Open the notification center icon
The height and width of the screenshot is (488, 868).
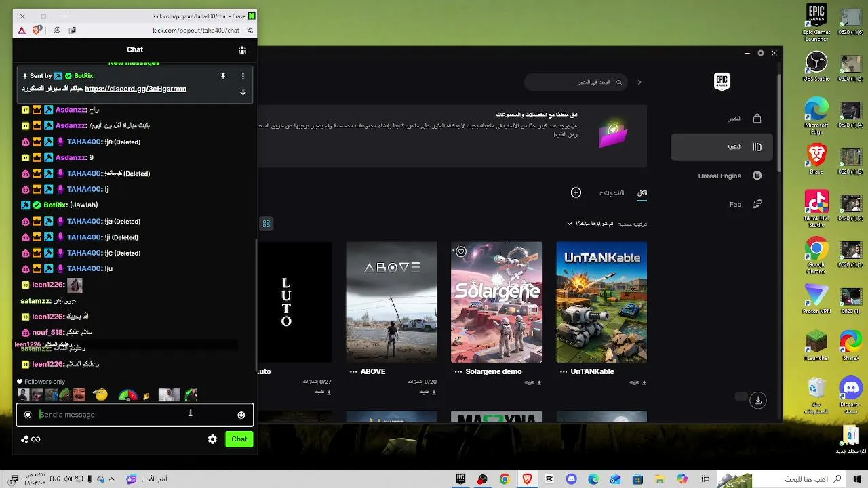point(14,479)
